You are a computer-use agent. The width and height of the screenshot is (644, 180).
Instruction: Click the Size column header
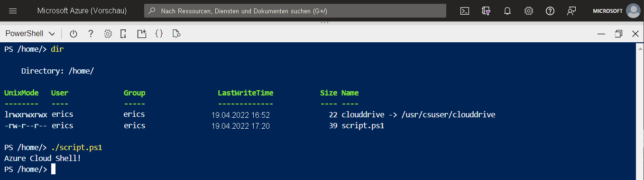pyautogui.click(x=329, y=93)
